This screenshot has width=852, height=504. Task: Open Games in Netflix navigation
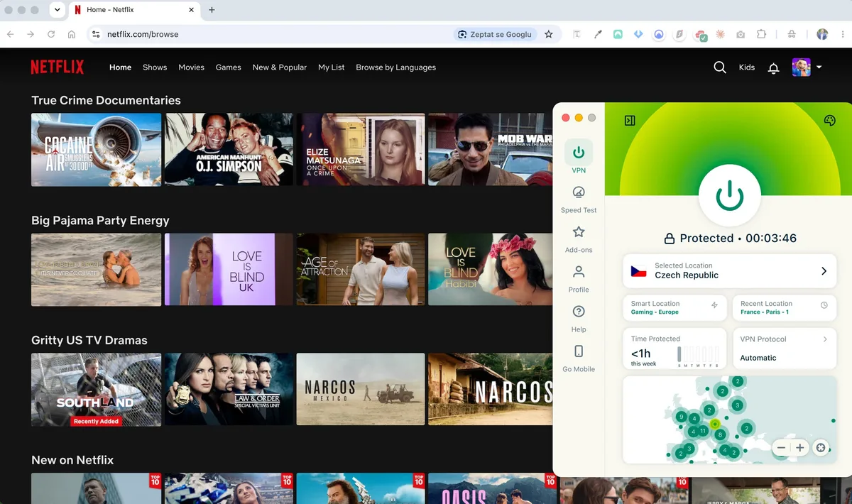[x=229, y=67]
